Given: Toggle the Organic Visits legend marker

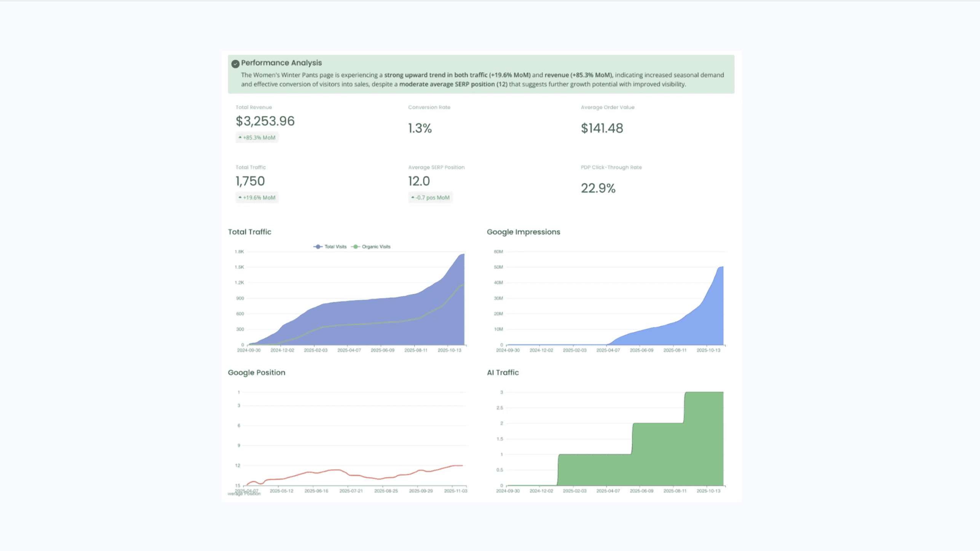Looking at the screenshot, I should tap(355, 247).
